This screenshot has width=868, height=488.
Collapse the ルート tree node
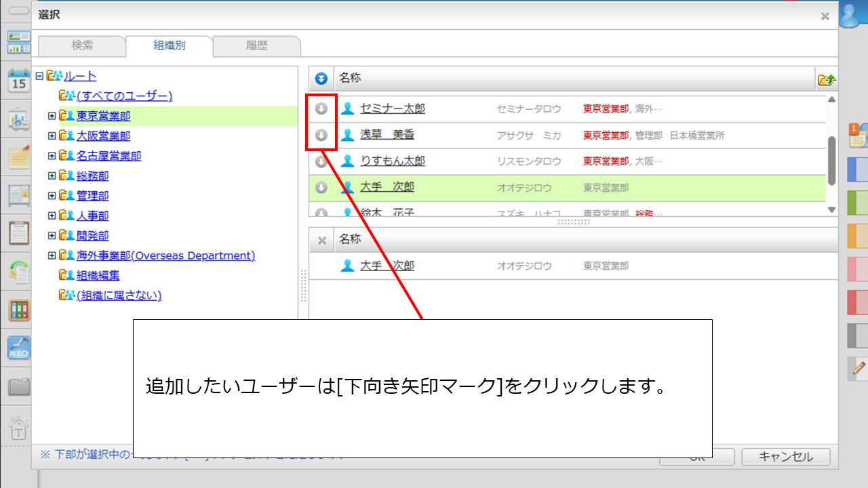(39, 76)
